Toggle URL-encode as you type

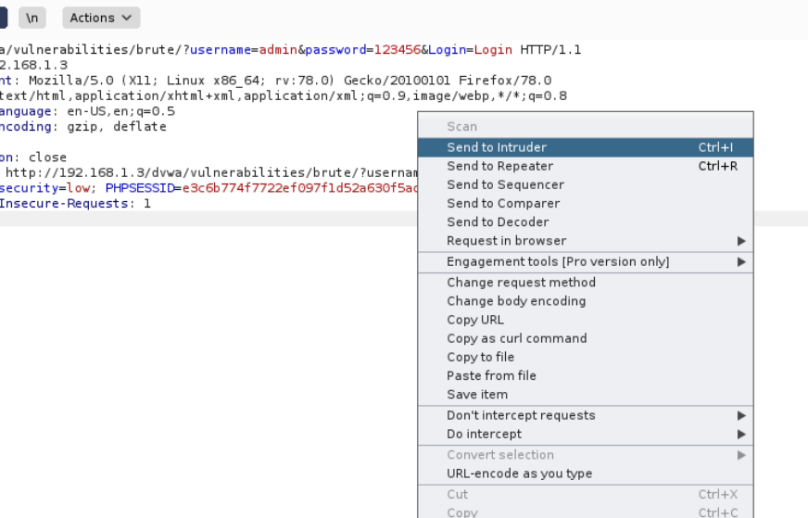tap(519, 473)
